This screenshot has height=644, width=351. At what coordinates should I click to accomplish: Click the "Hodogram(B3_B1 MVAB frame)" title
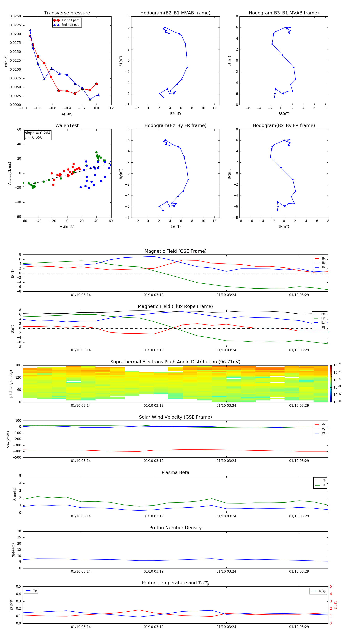click(x=284, y=13)
